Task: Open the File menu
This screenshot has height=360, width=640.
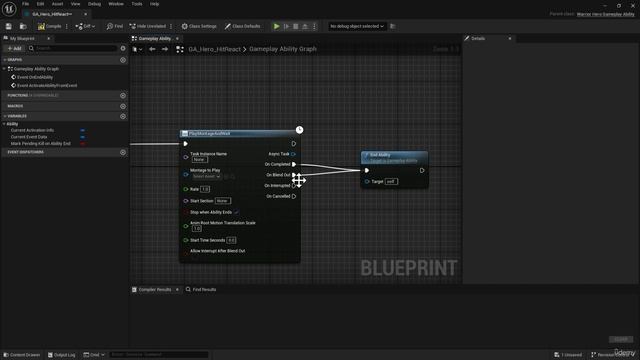Action: click(x=25, y=4)
